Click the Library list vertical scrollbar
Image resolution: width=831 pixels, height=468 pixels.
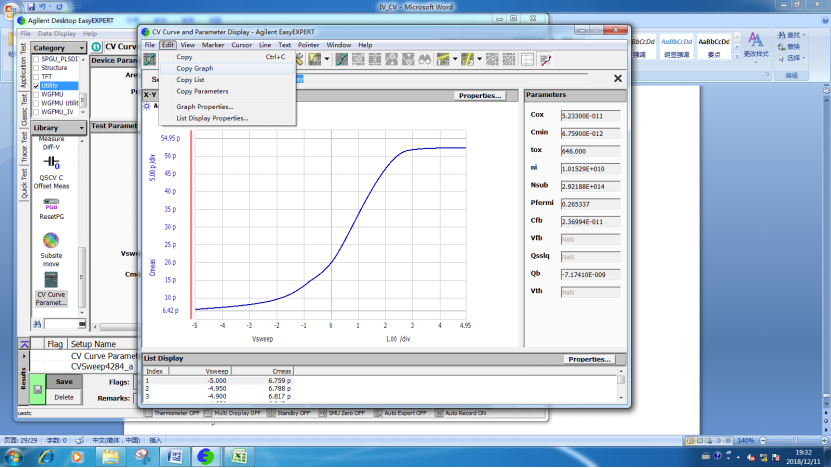tap(82, 226)
